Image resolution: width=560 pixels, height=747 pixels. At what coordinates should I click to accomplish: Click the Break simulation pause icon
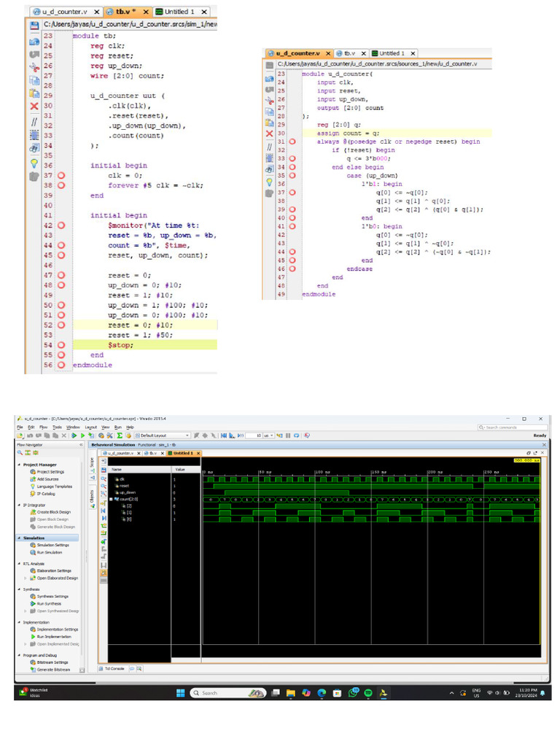point(288,436)
